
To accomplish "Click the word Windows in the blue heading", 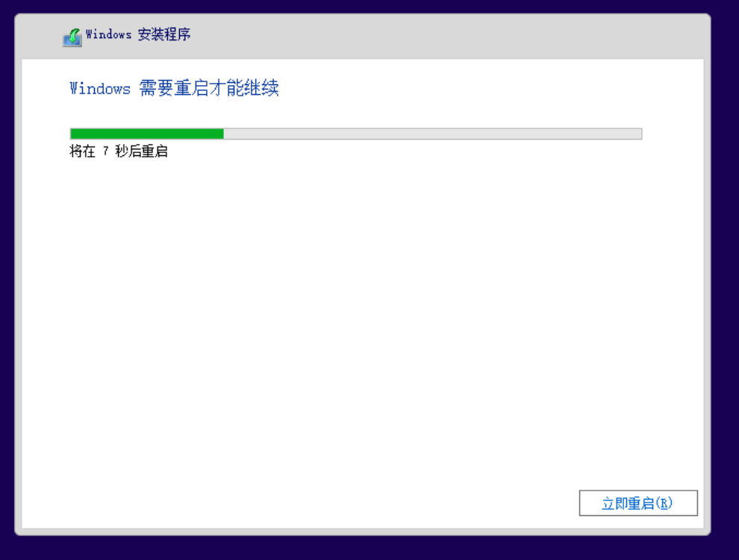I will (100, 89).
